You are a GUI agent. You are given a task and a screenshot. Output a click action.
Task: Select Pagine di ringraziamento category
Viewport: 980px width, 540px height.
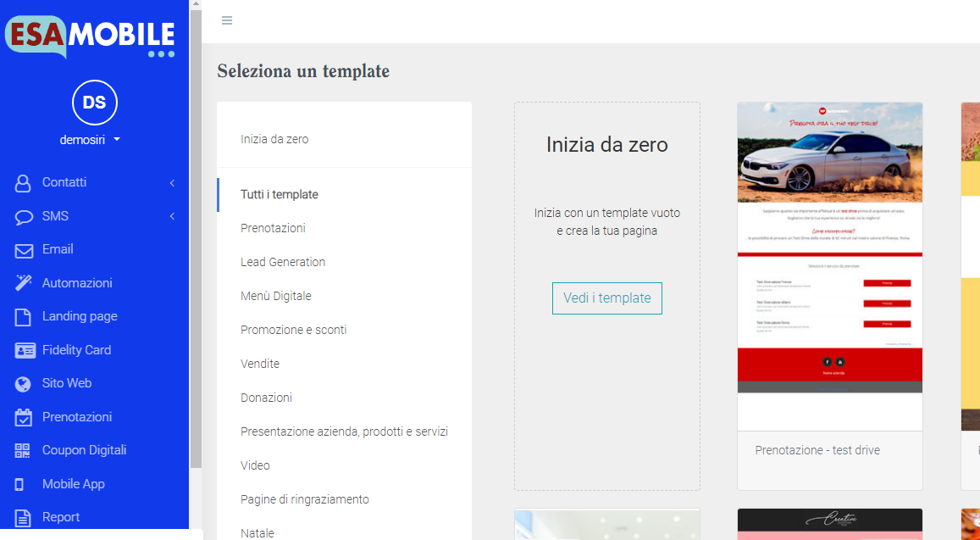[x=305, y=499]
